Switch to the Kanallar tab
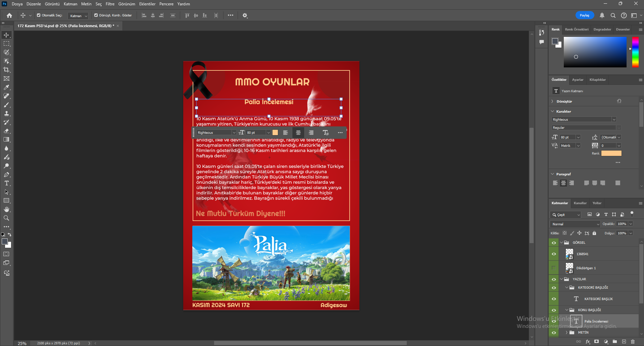This screenshot has height=346, width=644. (x=580, y=203)
